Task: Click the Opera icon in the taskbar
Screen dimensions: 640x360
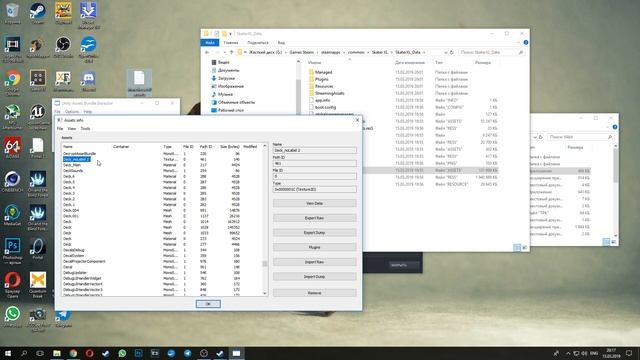Action: click(x=89, y=353)
